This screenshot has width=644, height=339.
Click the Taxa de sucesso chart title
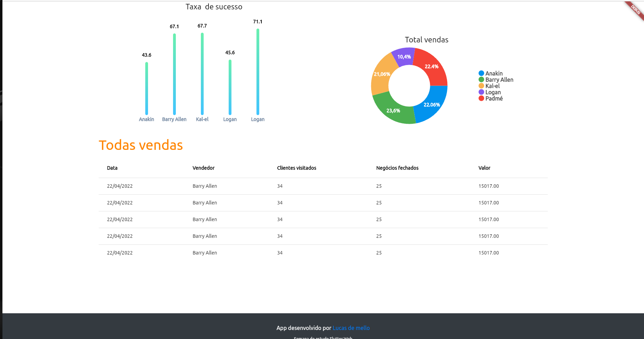tap(214, 7)
